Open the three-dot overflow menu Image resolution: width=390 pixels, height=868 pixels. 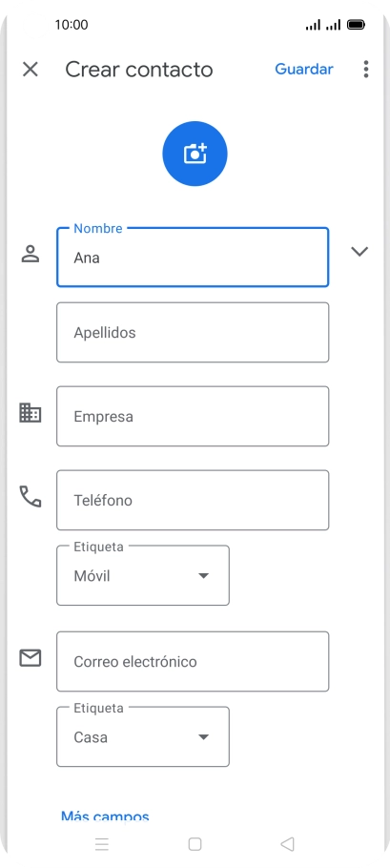pyautogui.click(x=365, y=70)
